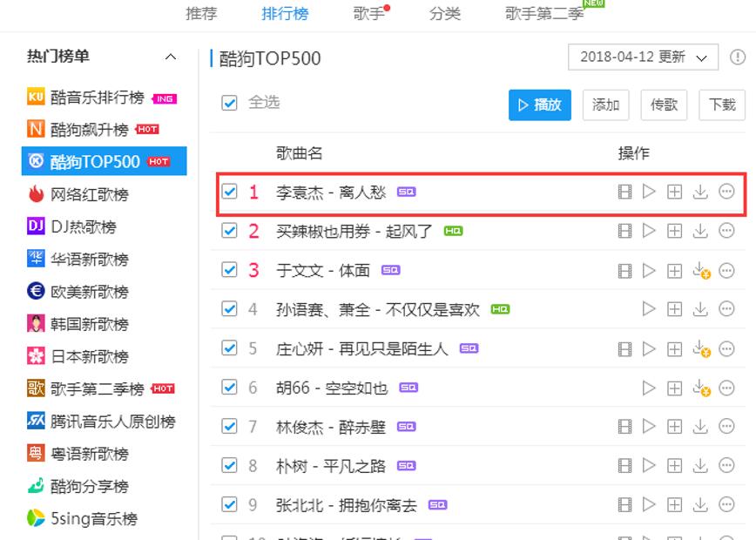Uncheck song 3 体面 checkbox
756x540 pixels.
(230, 270)
